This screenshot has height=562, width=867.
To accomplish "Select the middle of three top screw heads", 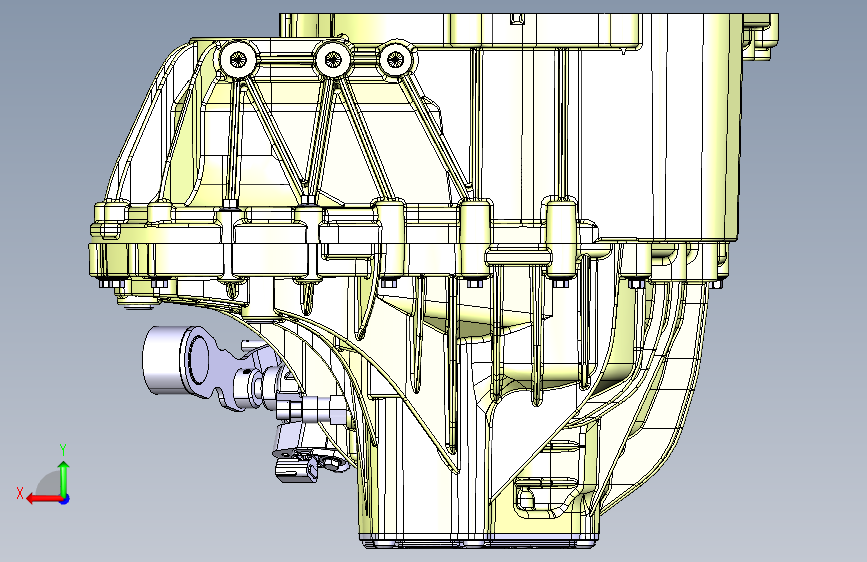I will pyautogui.click(x=332, y=58).
